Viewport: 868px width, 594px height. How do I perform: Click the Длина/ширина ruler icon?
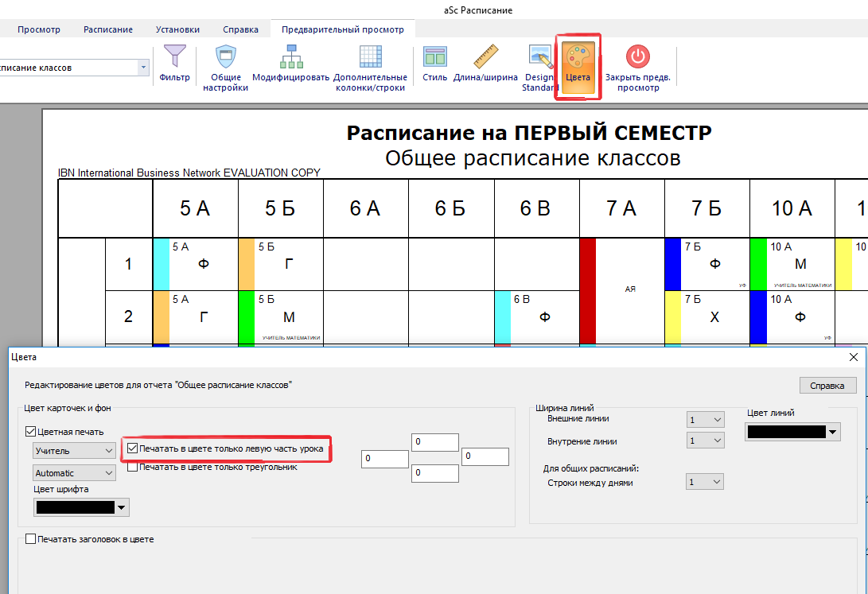[485, 59]
